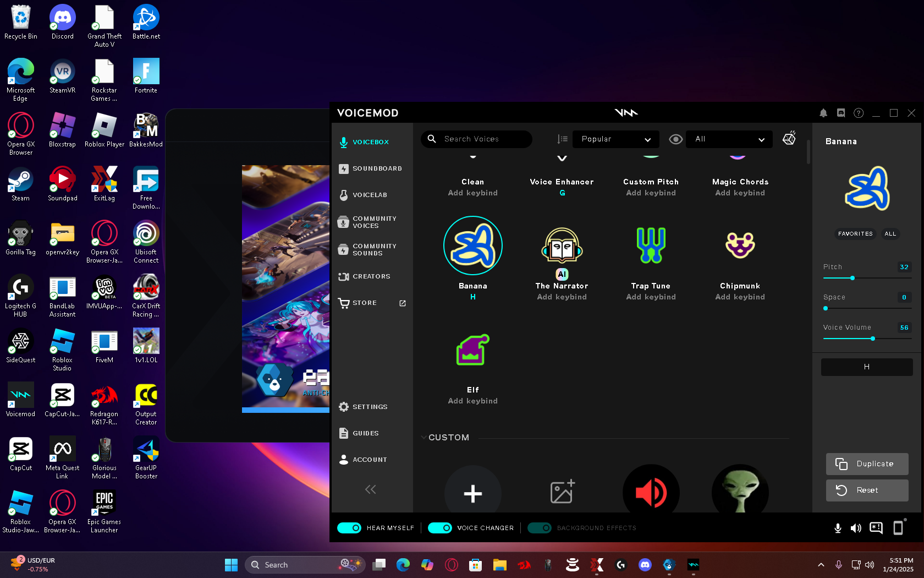Viewport: 924px width, 578px height.
Task: Select the Banana voice icon
Action: [x=472, y=246]
